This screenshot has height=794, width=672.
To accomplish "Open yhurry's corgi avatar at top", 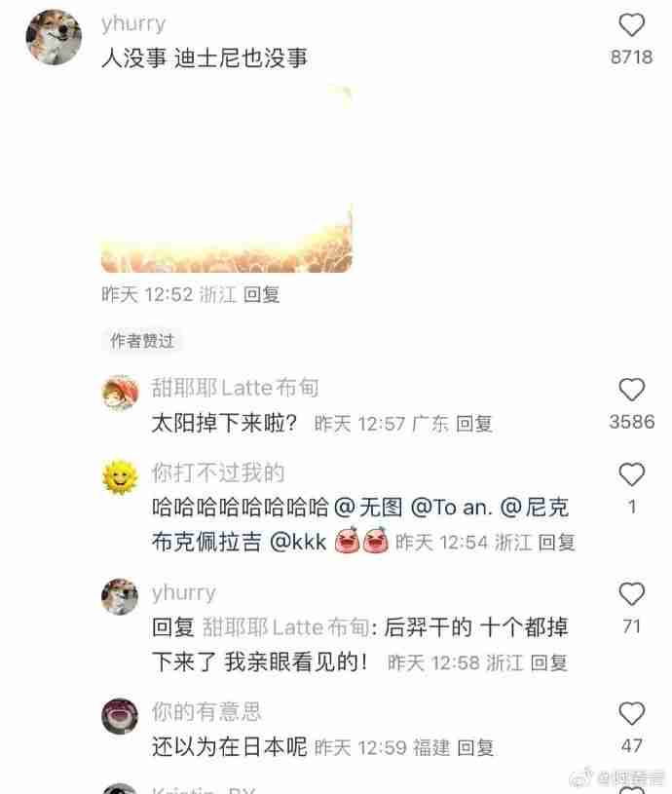I will pyautogui.click(x=54, y=37).
